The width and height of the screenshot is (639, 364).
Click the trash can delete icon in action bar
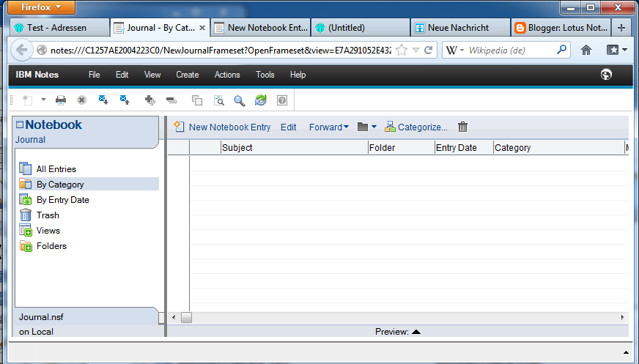[x=462, y=127]
